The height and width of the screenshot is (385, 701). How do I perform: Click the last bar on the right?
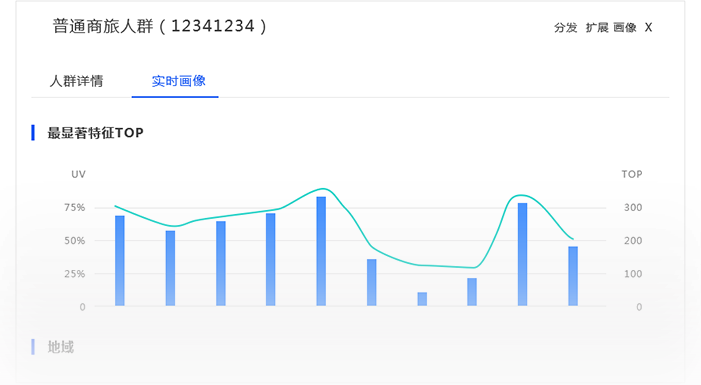[573, 276]
